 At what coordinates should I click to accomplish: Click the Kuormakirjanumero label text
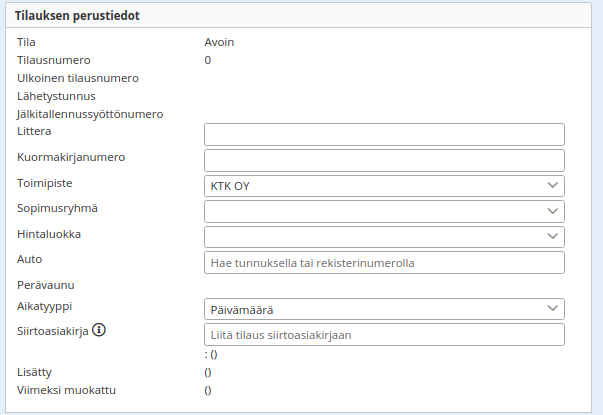(x=70, y=157)
